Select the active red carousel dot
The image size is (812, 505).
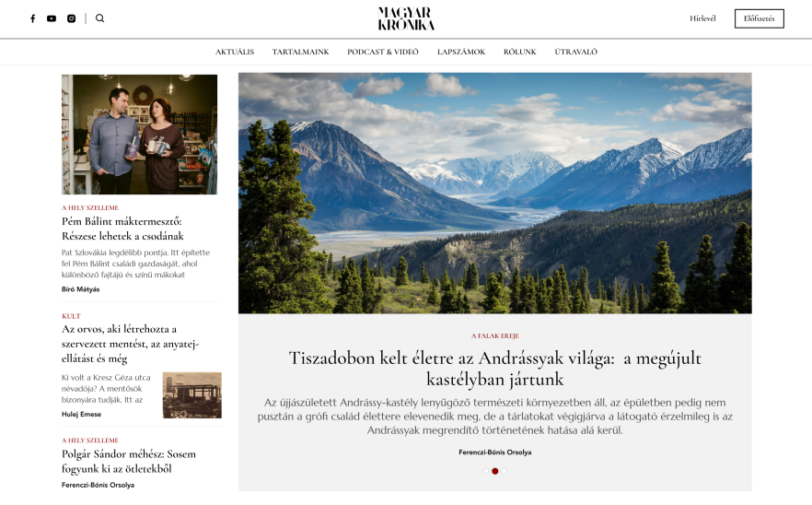coord(495,471)
